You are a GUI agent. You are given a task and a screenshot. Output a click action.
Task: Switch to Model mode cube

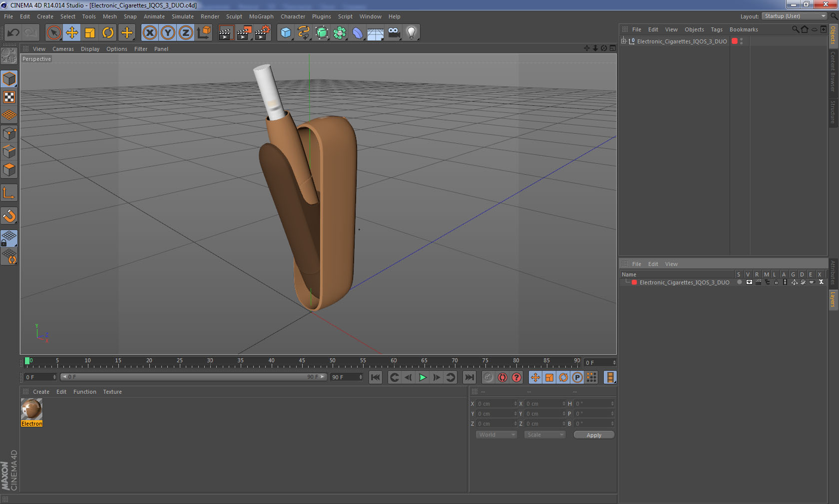pyautogui.click(x=9, y=79)
